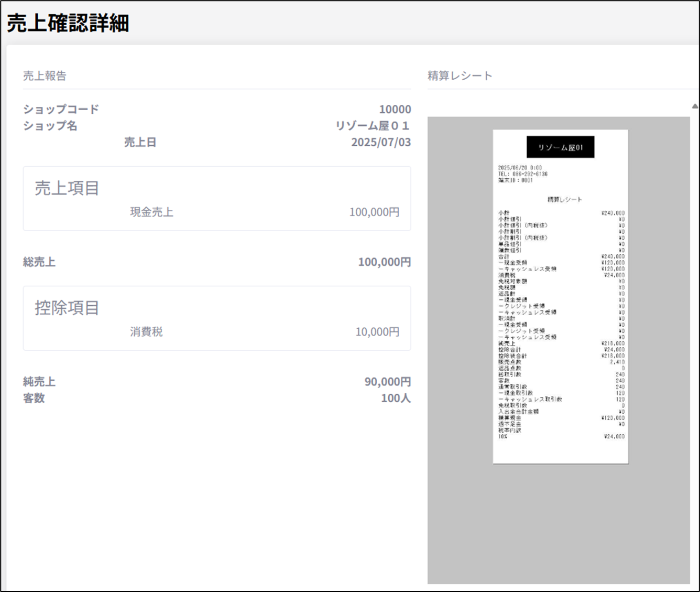The height and width of the screenshot is (592, 700).
Task: Click the 90,000円 net sales value
Action: coord(387,382)
